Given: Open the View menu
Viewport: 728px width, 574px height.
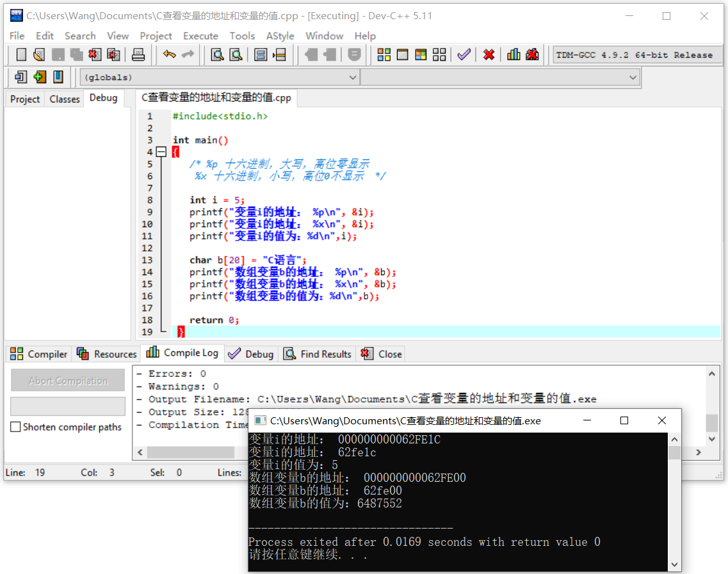Looking at the screenshot, I should (117, 36).
